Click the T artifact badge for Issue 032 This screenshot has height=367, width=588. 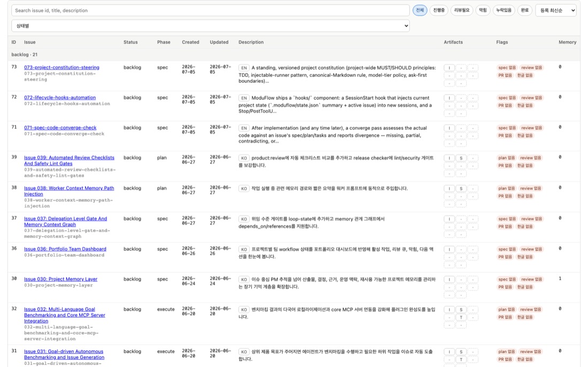(x=461, y=317)
